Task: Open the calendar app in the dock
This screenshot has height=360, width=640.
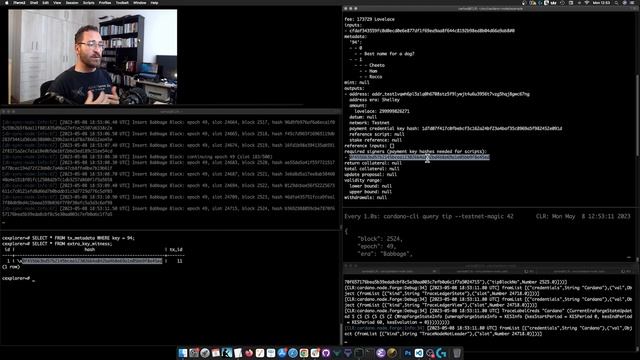Action: (x=216, y=353)
